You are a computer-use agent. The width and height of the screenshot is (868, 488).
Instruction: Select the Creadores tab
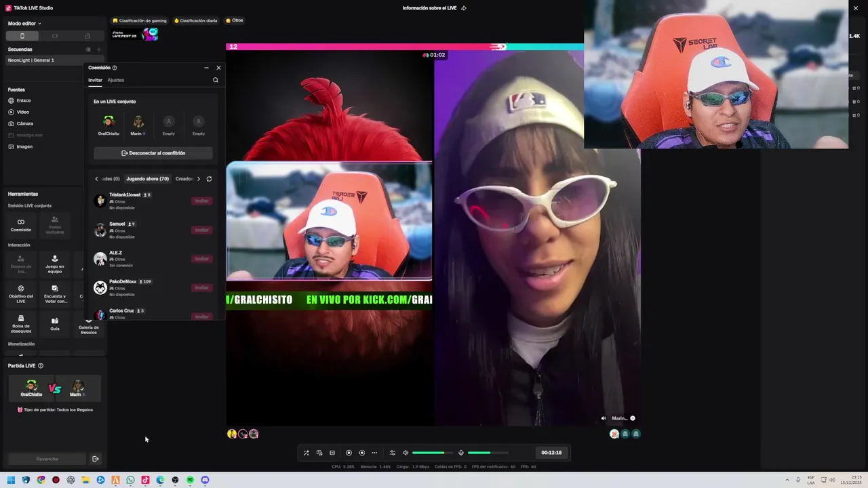click(184, 179)
